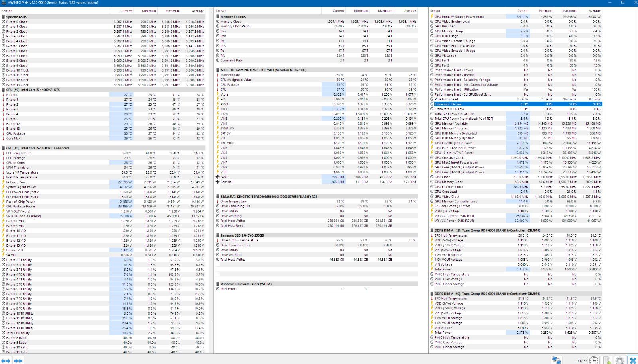The width and height of the screenshot is (638, 364).
Task: Click the Sensor column header in left panel
Action: (x=55, y=11)
